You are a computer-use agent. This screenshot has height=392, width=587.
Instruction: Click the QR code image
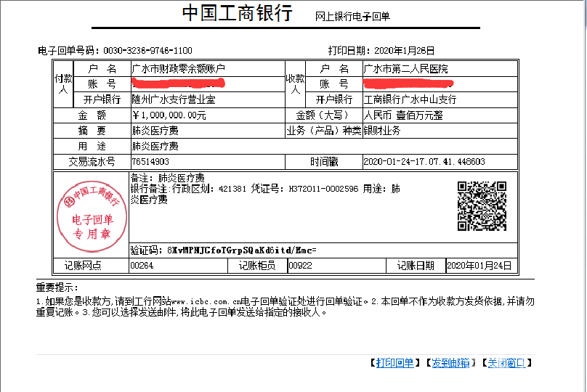tap(482, 206)
